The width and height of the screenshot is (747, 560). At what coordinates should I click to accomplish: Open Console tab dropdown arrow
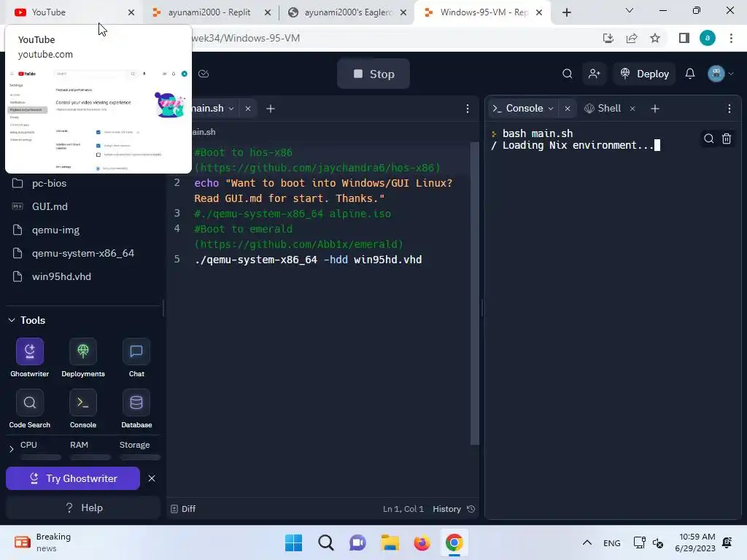click(x=551, y=109)
